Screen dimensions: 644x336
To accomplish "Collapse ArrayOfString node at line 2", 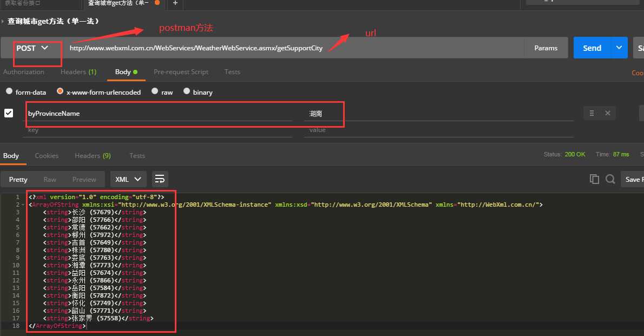I will click(x=23, y=205).
